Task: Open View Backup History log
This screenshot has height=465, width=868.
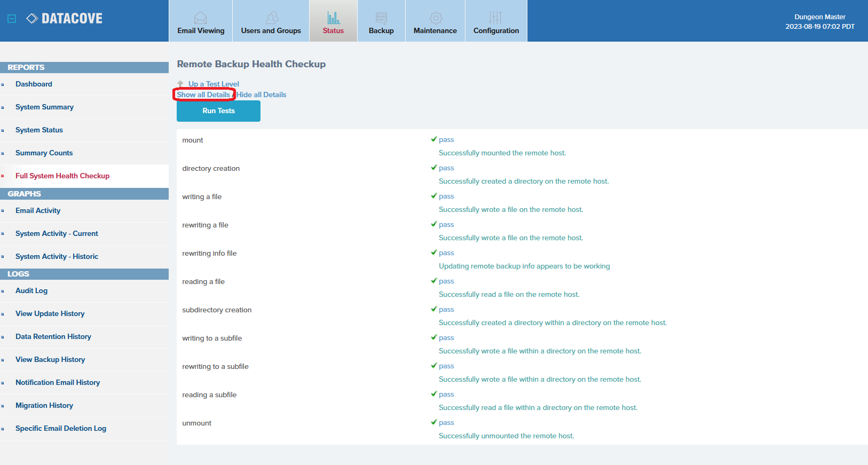Action: point(50,360)
